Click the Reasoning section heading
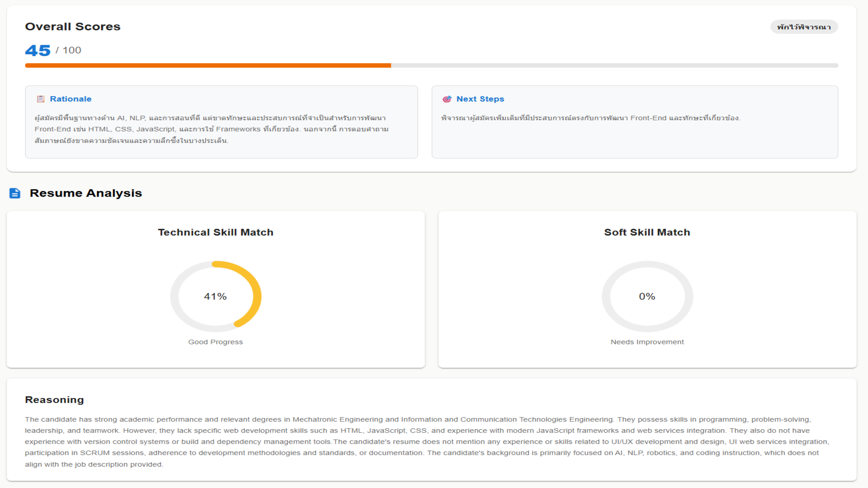The width and height of the screenshot is (868, 488). click(54, 400)
